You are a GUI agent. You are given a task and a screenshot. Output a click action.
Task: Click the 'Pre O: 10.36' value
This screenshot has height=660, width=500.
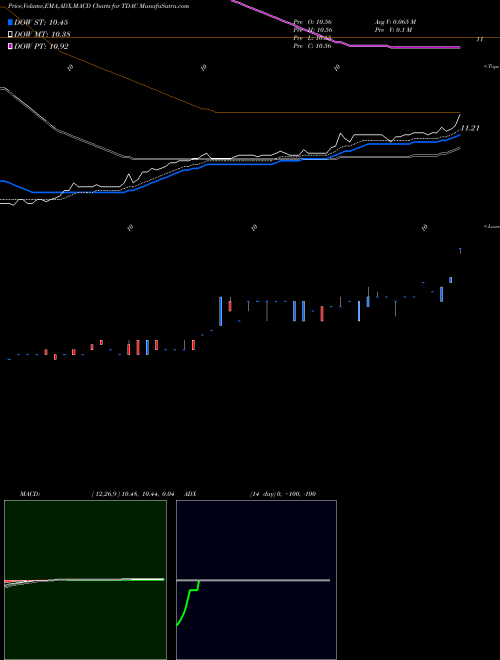pos(313,22)
